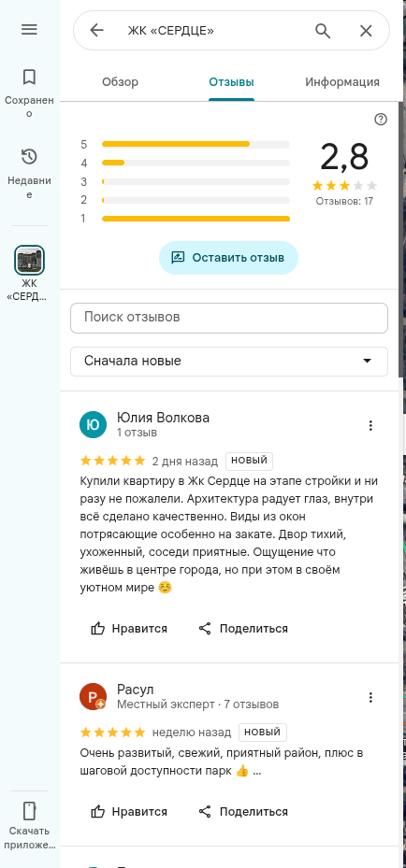Viewport: 406px width, 868px height.
Task: Click Расул's avatar
Action: (93, 696)
